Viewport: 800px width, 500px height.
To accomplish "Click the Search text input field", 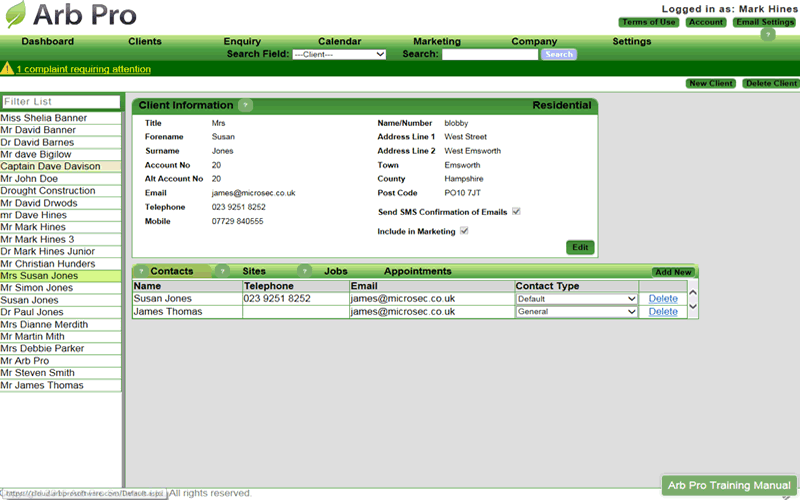I will coord(490,54).
